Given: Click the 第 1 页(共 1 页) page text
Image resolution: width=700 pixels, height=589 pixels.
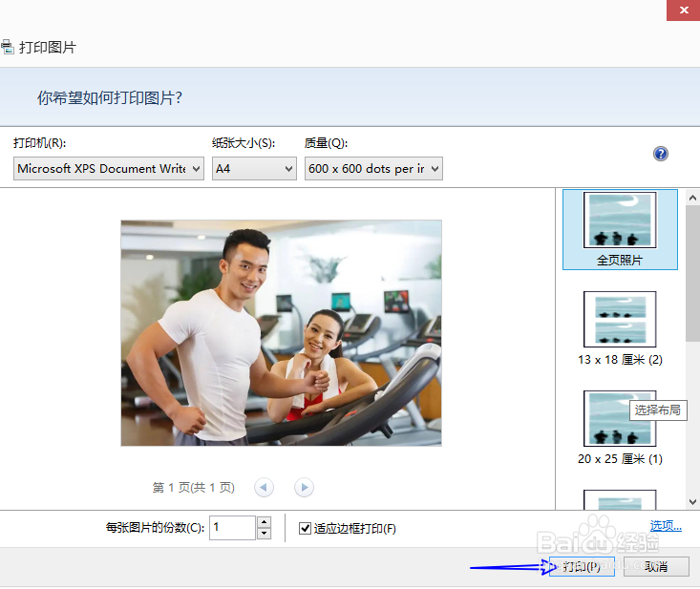Looking at the screenshot, I should (193, 487).
